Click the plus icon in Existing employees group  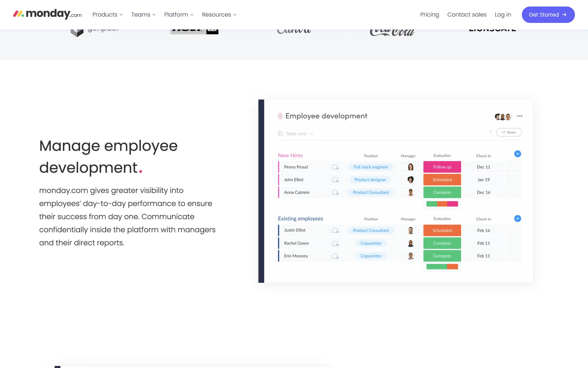pyautogui.click(x=518, y=219)
